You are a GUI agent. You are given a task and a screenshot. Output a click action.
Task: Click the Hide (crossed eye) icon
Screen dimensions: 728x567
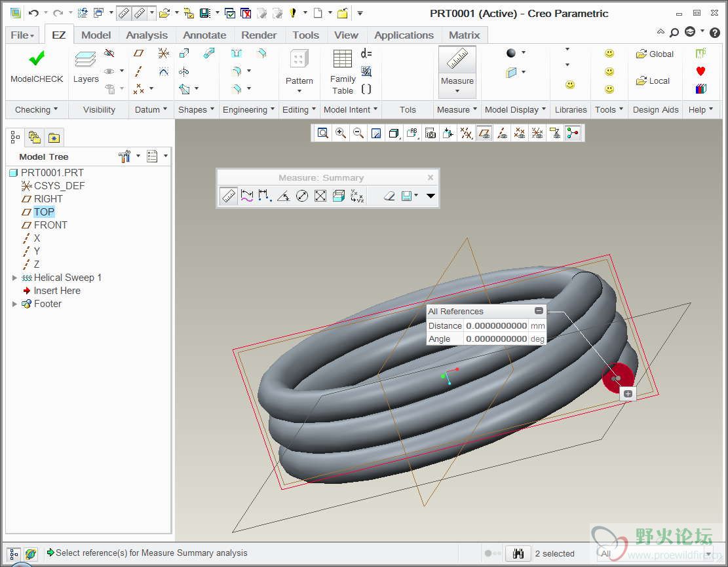(109, 53)
